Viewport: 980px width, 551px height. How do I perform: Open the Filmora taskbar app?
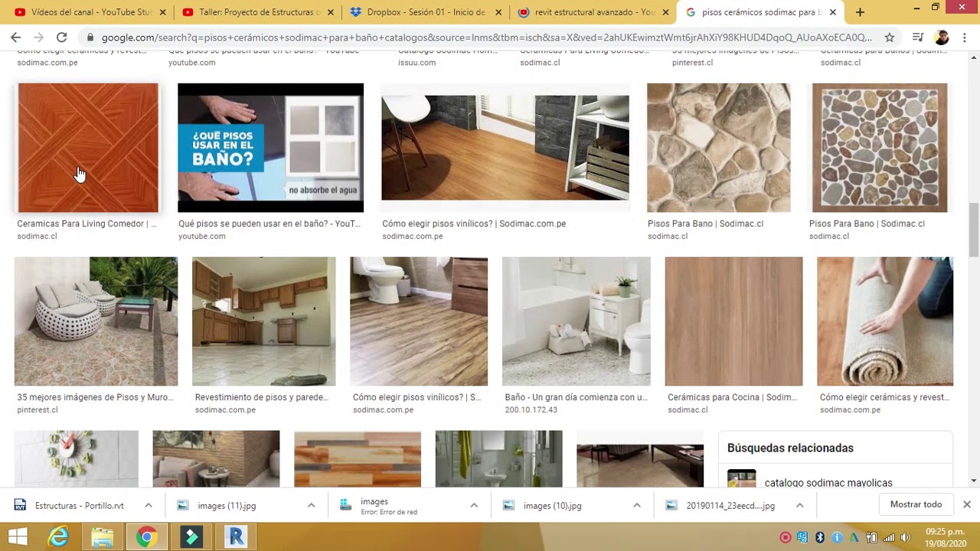191,536
